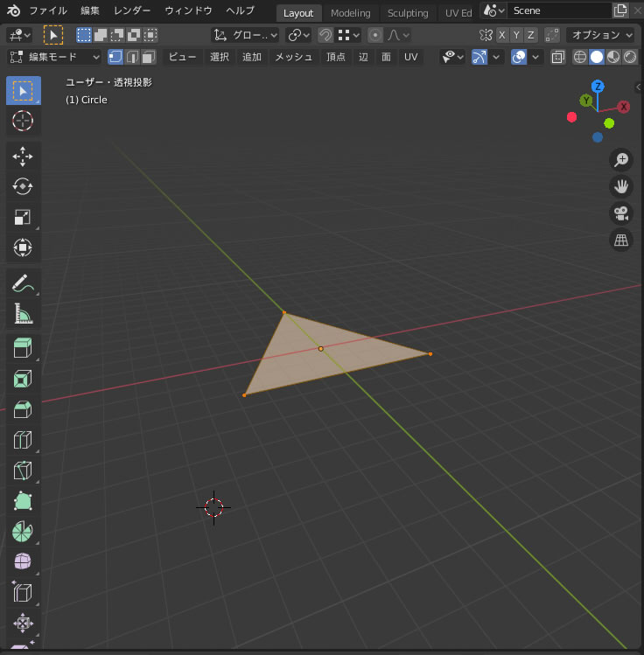The width and height of the screenshot is (644, 655).
Task: Open the メッシュ menu in the header
Action: [x=293, y=57]
